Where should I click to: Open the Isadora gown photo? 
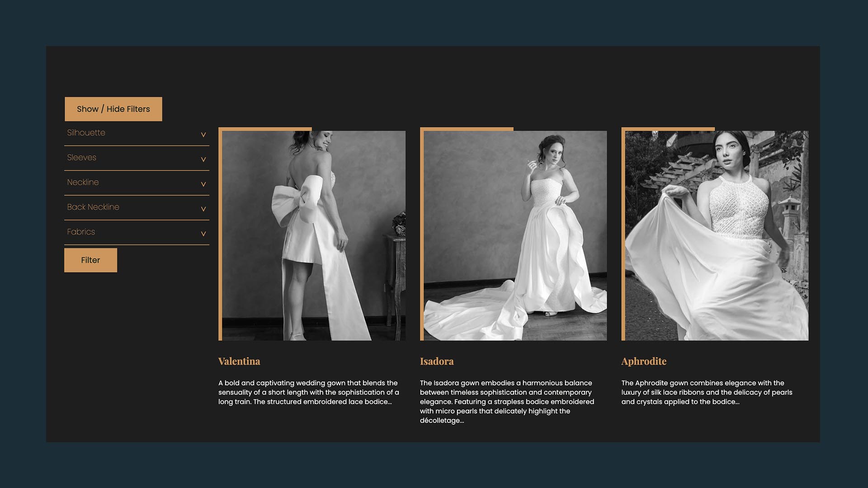pyautogui.click(x=515, y=235)
